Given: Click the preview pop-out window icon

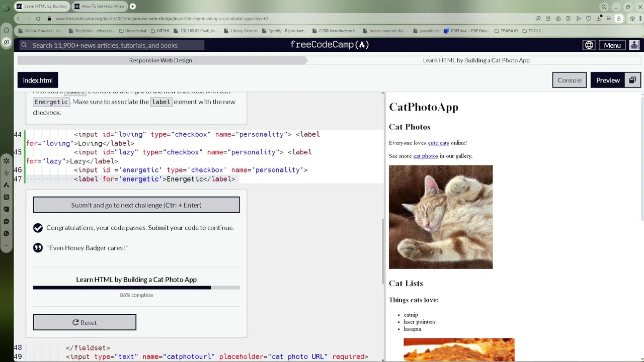Looking at the screenshot, I should click(x=632, y=80).
